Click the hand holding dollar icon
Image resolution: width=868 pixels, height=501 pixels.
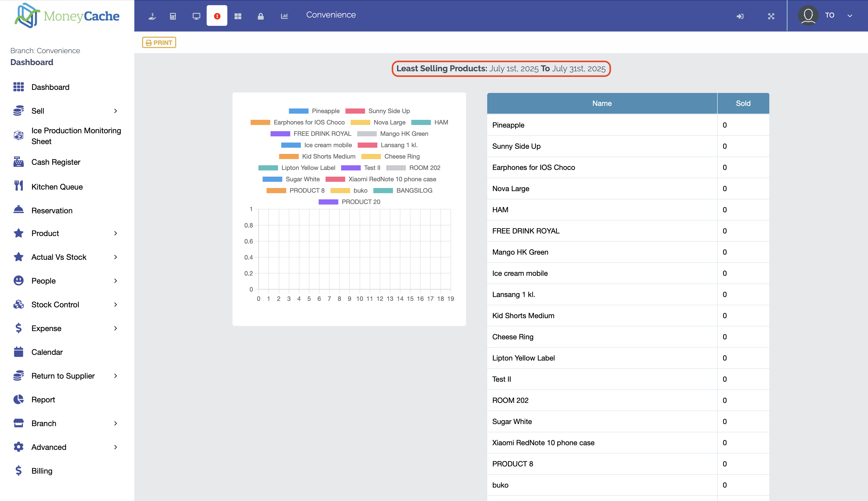tap(152, 16)
